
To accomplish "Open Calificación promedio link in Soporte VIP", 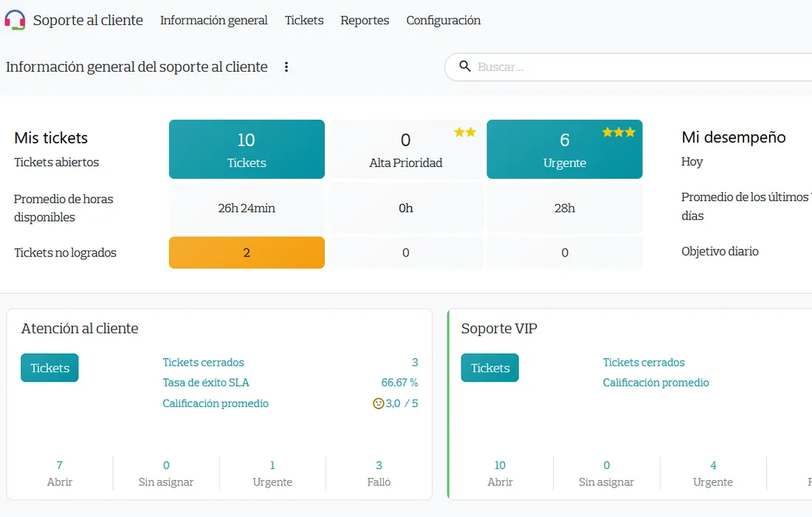I will point(656,383).
